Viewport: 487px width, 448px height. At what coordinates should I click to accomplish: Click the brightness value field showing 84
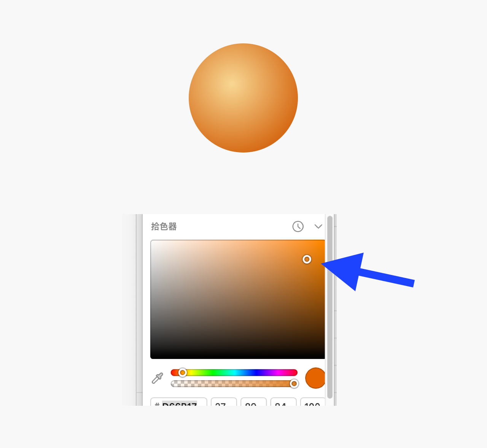283,402
